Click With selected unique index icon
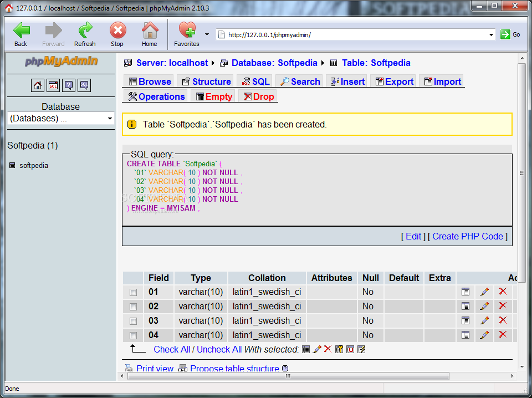 [350, 349]
